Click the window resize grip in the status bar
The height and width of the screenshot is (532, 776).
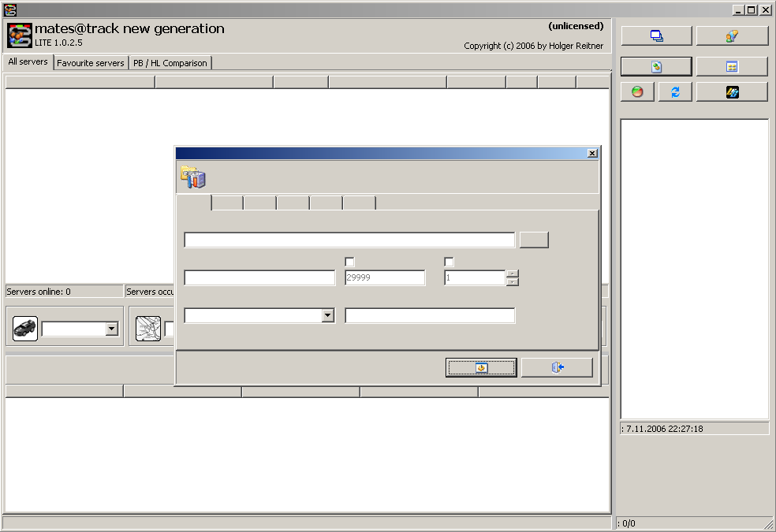pyautogui.click(x=768, y=524)
